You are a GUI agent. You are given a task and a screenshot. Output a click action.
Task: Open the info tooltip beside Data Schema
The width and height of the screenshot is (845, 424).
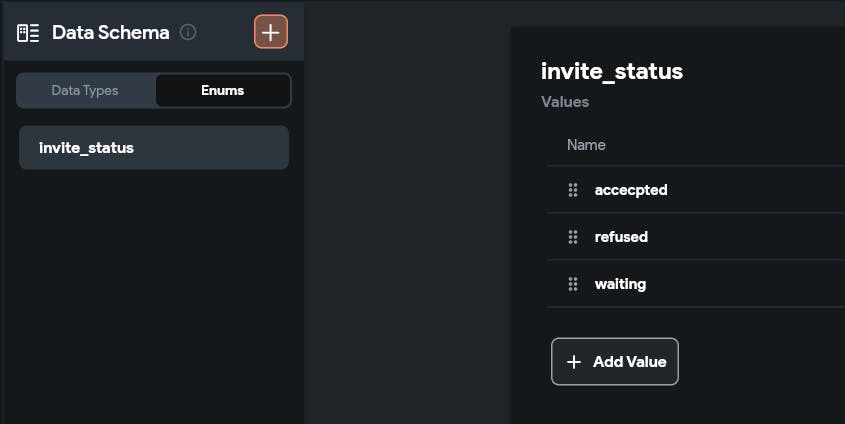pyautogui.click(x=188, y=32)
